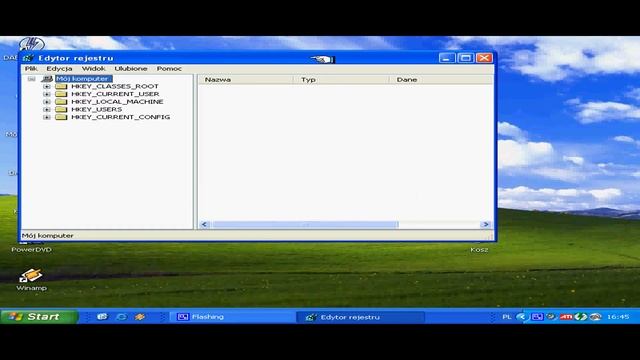Launch Internet Explorer from Quick Launch
This screenshot has width=640, height=360.
(x=121, y=317)
